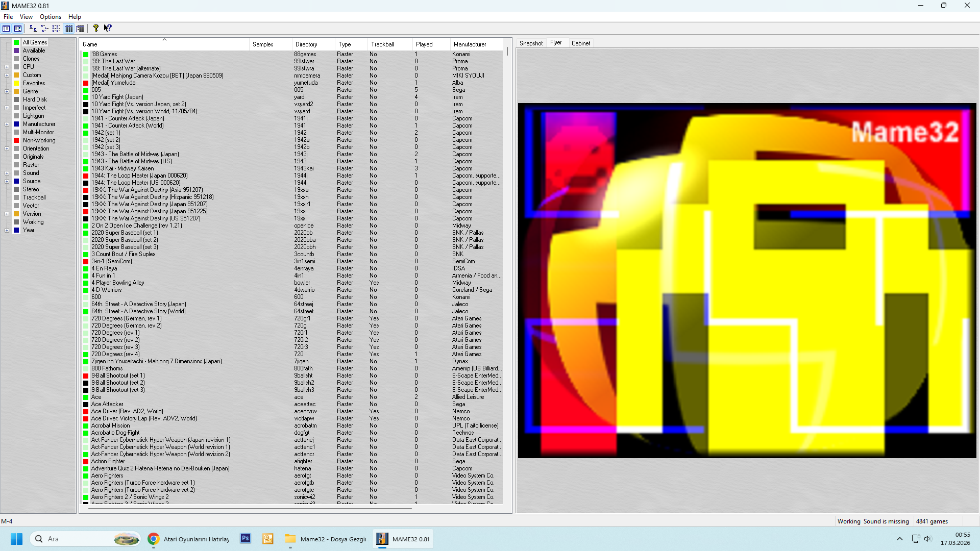Toggle the folder list panel toolbar button
This screenshot has height=551, width=980.
tap(6, 28)
